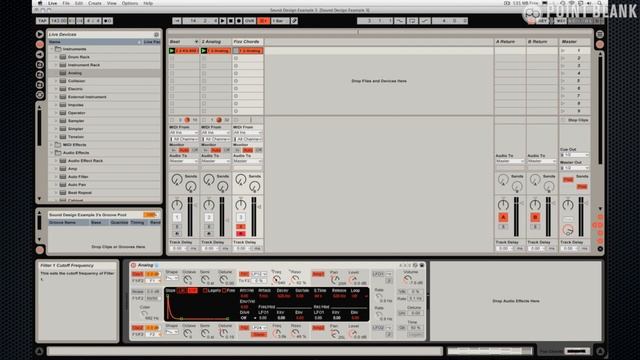Open the Live menu
The height and width of the screenshot is (360, 640).
[x=53, y=3]
